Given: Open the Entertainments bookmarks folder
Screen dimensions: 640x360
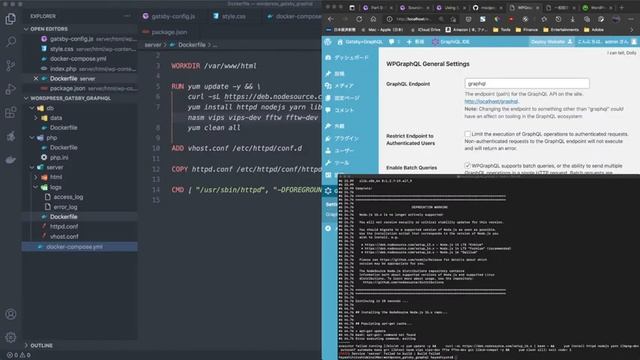Looking at the screenshot, I should [561, 30].
